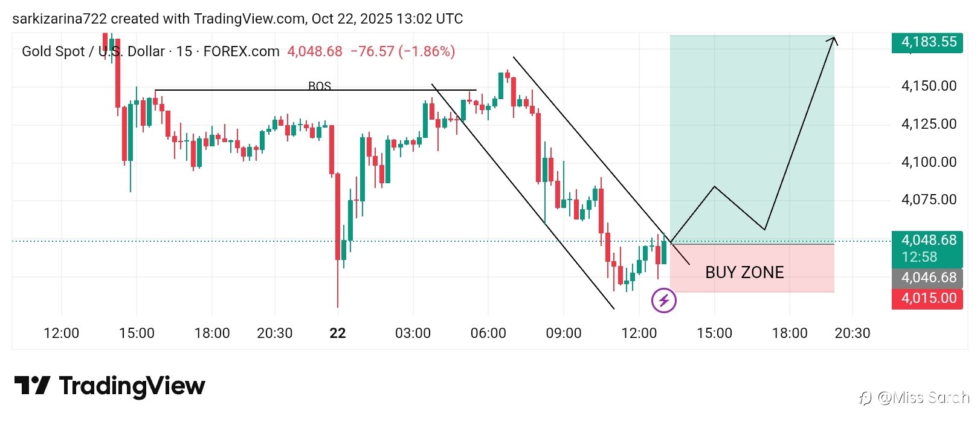Viewport: 980px width, 422px height.
Task: Select the 03:00 time axis label
Action: tap(413, 333)
